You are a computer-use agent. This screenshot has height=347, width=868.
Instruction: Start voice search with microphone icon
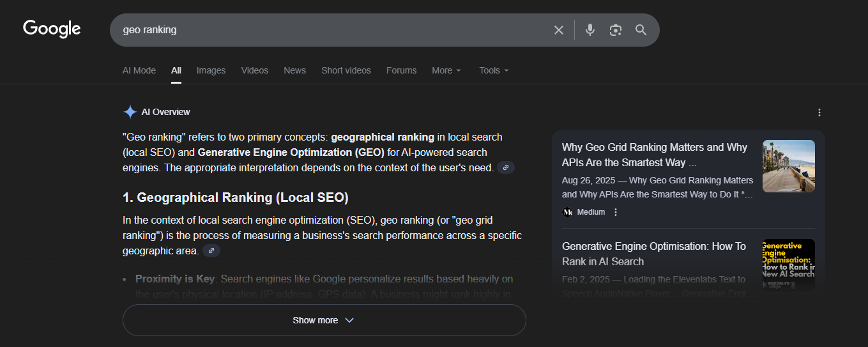[590, 30]
